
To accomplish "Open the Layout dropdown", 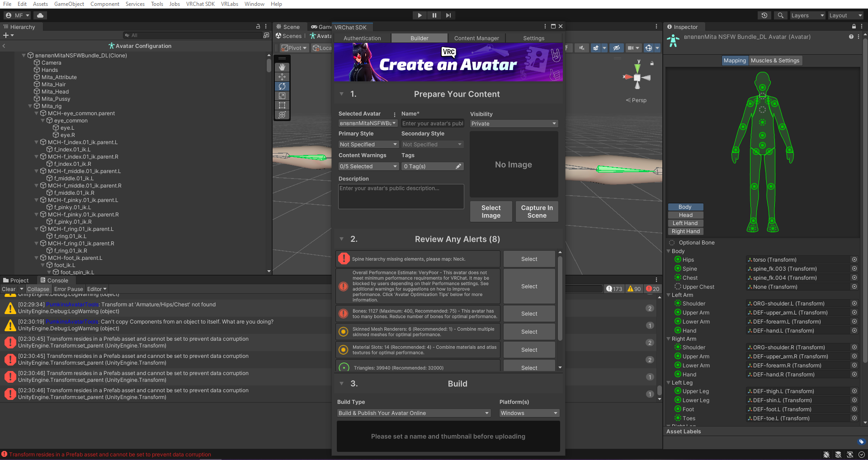I will click(x=846, y=15).
